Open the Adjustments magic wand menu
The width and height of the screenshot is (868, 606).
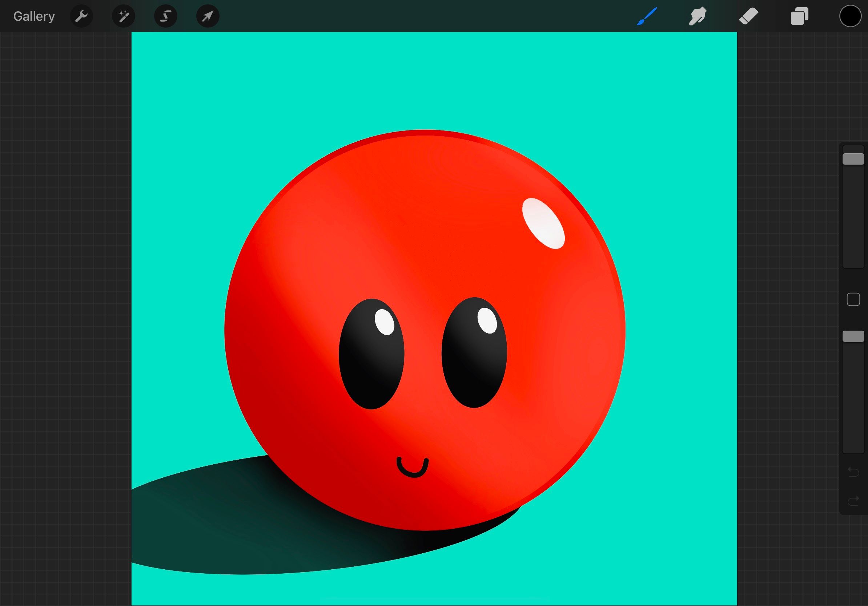(124, 16)
